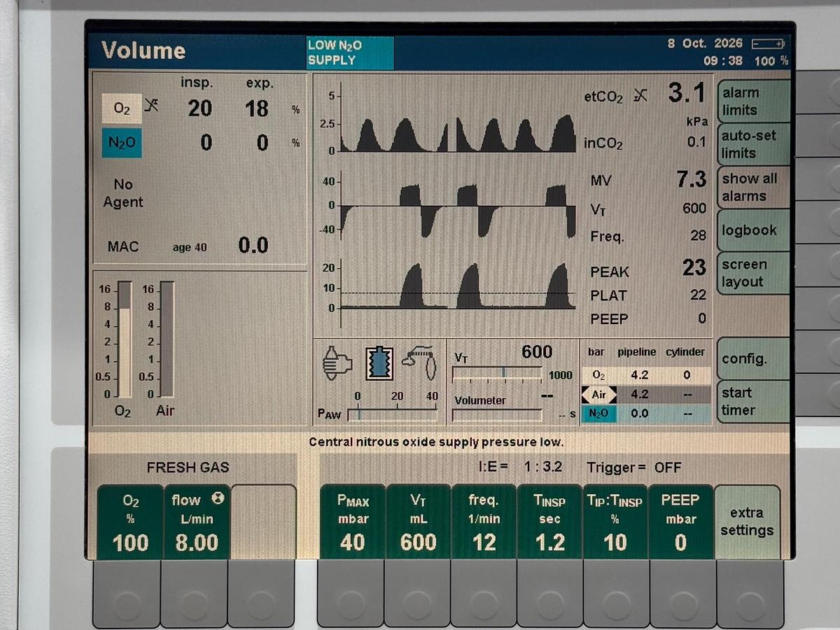Open the alarm limits menu

752,101
